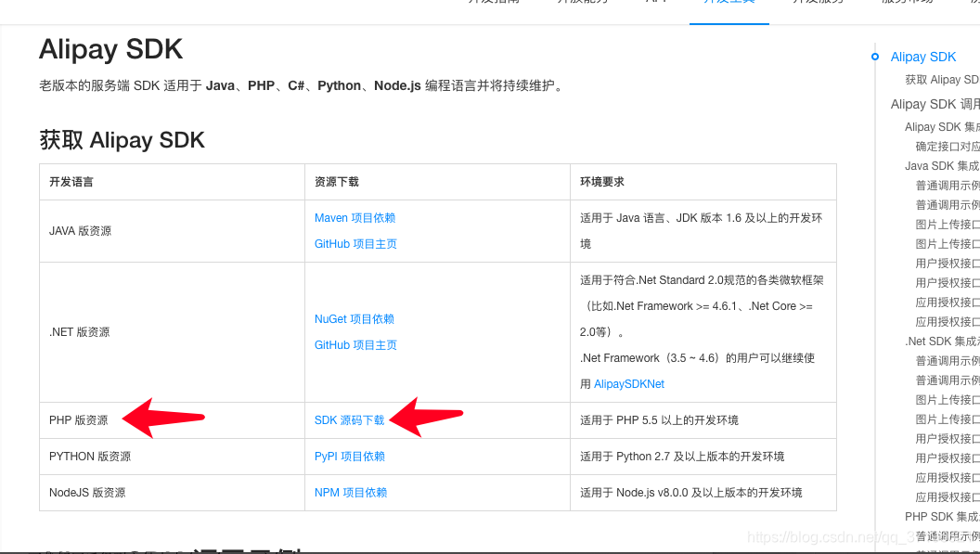Open GitHub 项目主页 in the JAVA row
Image resolution: width=980 pixels, height=554 pixels.
[x=355, y=244]
